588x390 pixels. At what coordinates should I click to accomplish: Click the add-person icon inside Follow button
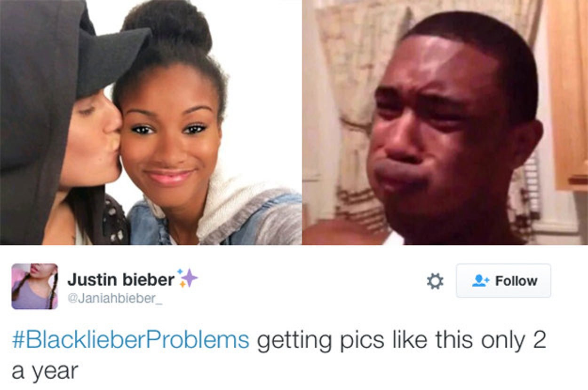coord(481,281)
